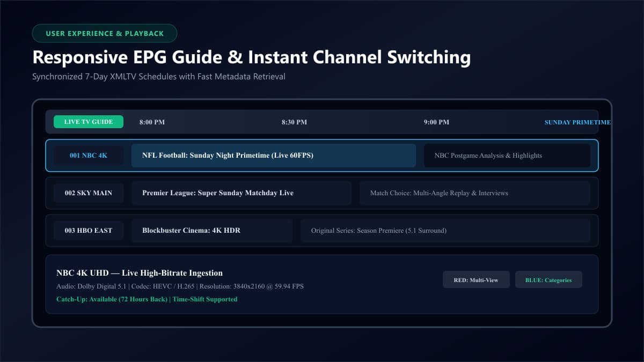Click the LIVE TV GUIDE button
This screenshot has height=362, width=644.
click(x=89, y=122)
